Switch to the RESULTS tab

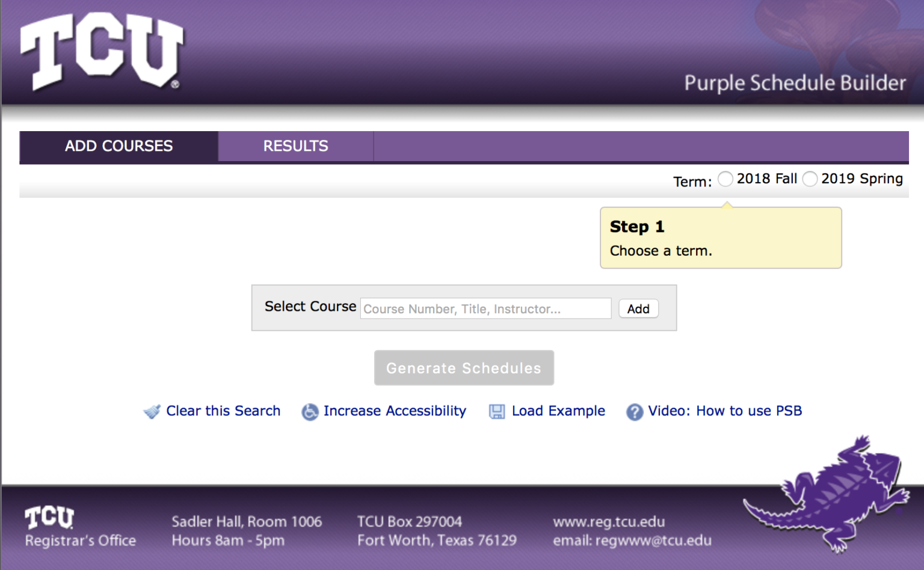295,146
